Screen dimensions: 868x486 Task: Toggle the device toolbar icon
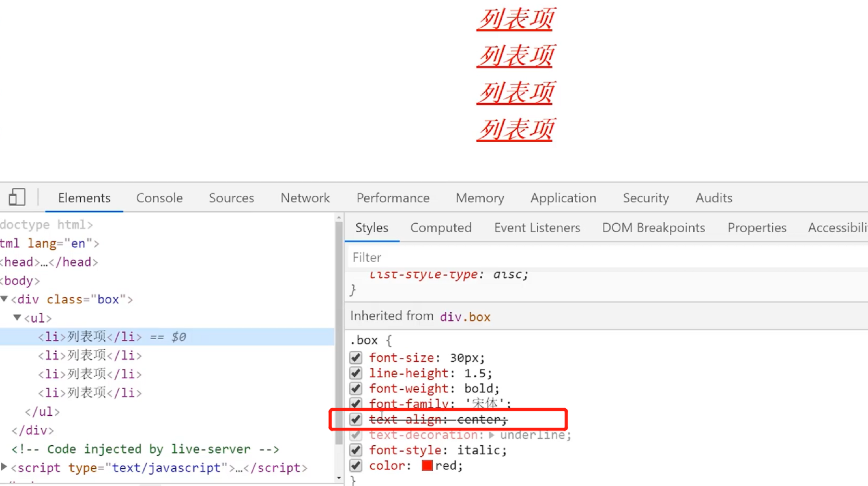17,197
